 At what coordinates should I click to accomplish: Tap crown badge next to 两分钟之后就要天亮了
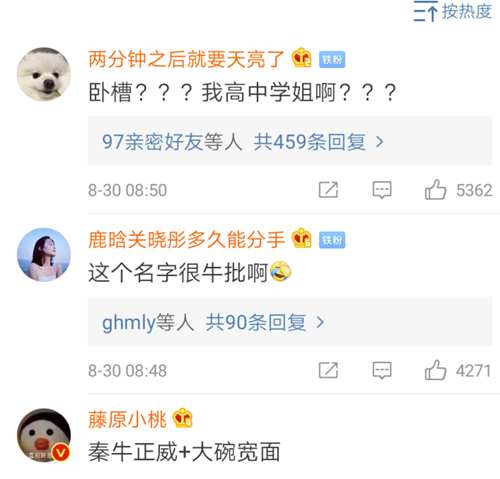(302, 58)
